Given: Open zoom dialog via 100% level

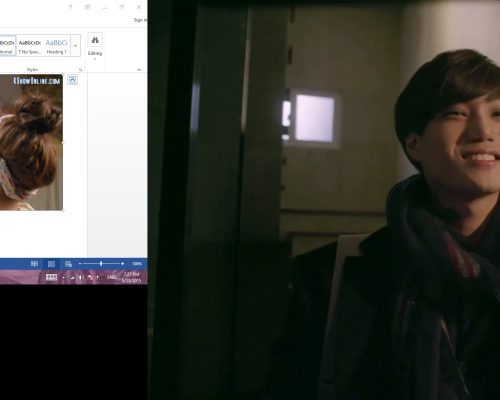Looking at the screenshot, I should pos(137,264).
